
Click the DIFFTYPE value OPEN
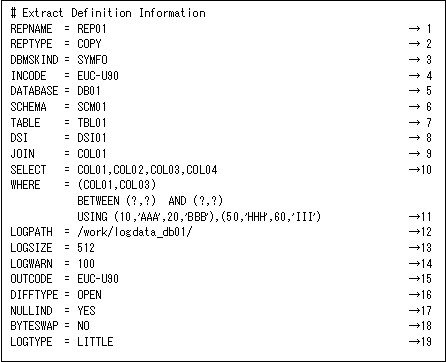[89, 295]
